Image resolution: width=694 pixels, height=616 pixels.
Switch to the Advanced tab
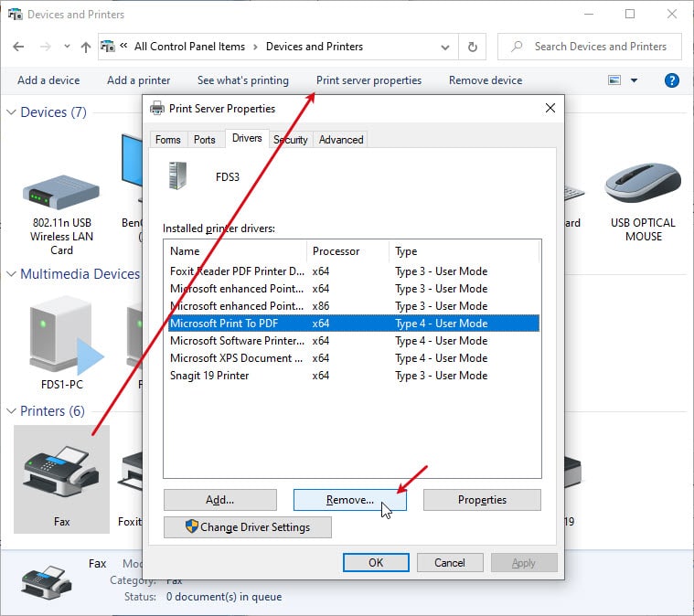[x=341, y=140]
